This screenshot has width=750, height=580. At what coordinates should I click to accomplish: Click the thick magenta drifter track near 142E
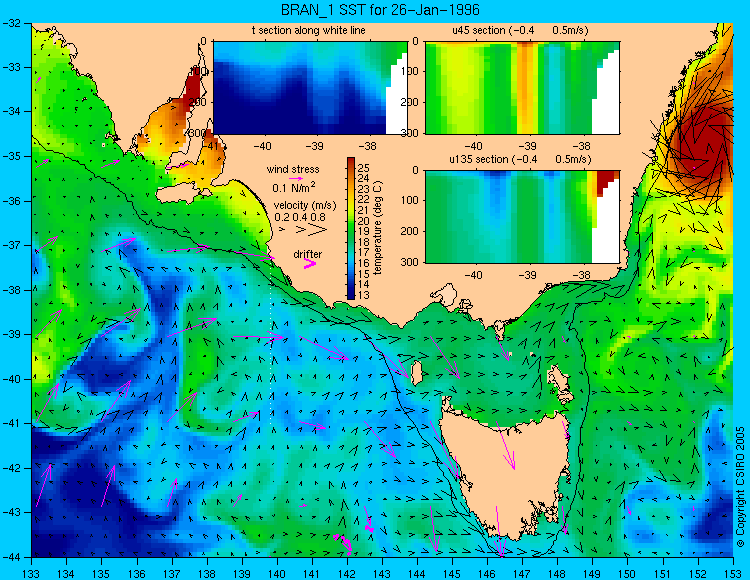[344, 543]
